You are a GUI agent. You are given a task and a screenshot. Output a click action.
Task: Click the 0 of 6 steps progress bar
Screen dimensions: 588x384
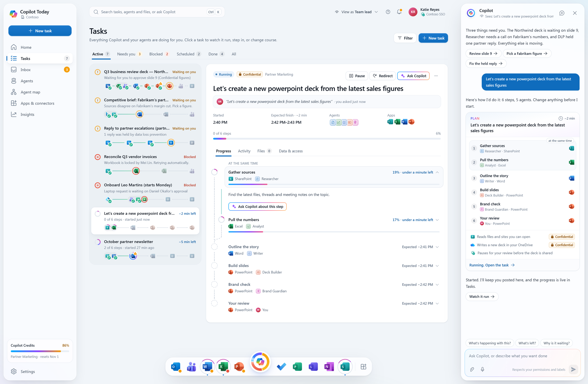pyautogui.click(x=327, y=139)
